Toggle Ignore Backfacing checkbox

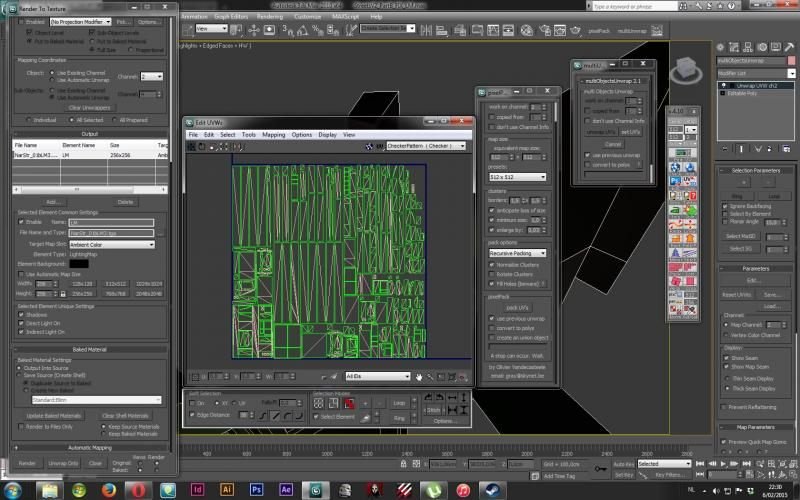pos(724,206)
